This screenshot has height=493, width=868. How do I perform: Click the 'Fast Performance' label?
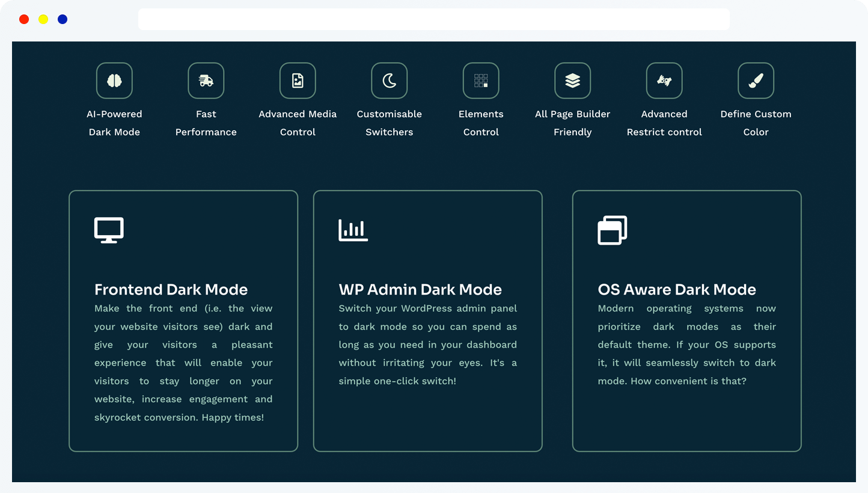206,123
